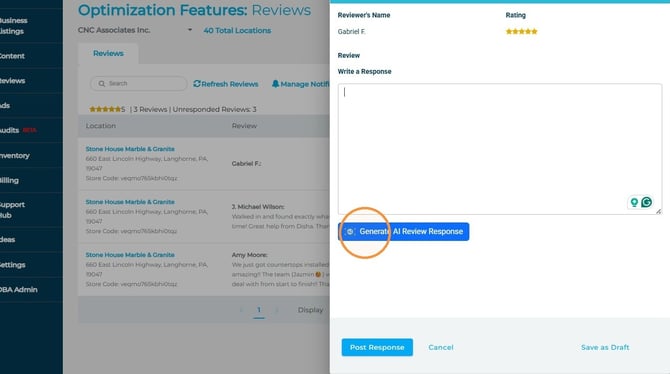
Task: Click the robot icon on the AI button
Action: point(350,232)
